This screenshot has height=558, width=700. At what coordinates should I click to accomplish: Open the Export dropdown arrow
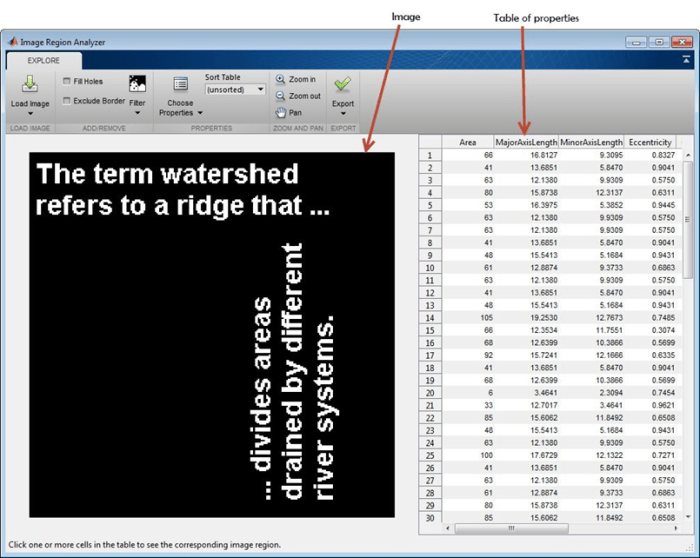[343, 114]
